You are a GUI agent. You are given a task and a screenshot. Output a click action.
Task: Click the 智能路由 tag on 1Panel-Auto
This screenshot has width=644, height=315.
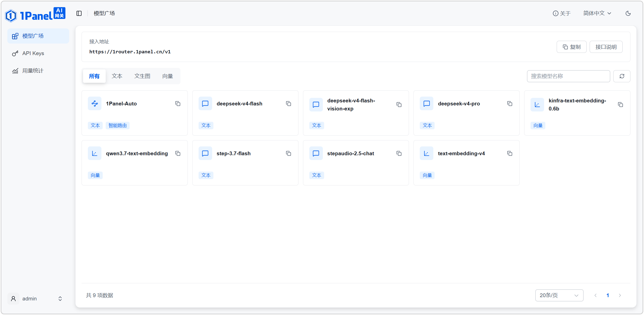click(x=118, y=126)
